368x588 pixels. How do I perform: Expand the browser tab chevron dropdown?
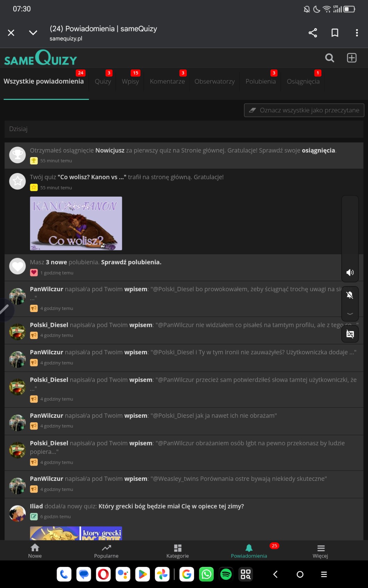point(33,33)
